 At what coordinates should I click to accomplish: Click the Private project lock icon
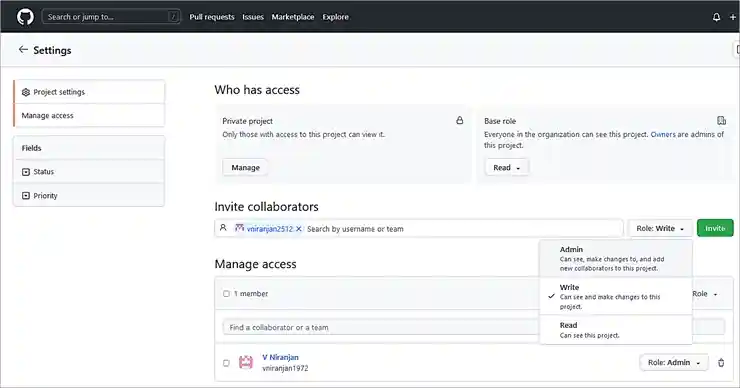pyautogui.click(x=460, y=121)
